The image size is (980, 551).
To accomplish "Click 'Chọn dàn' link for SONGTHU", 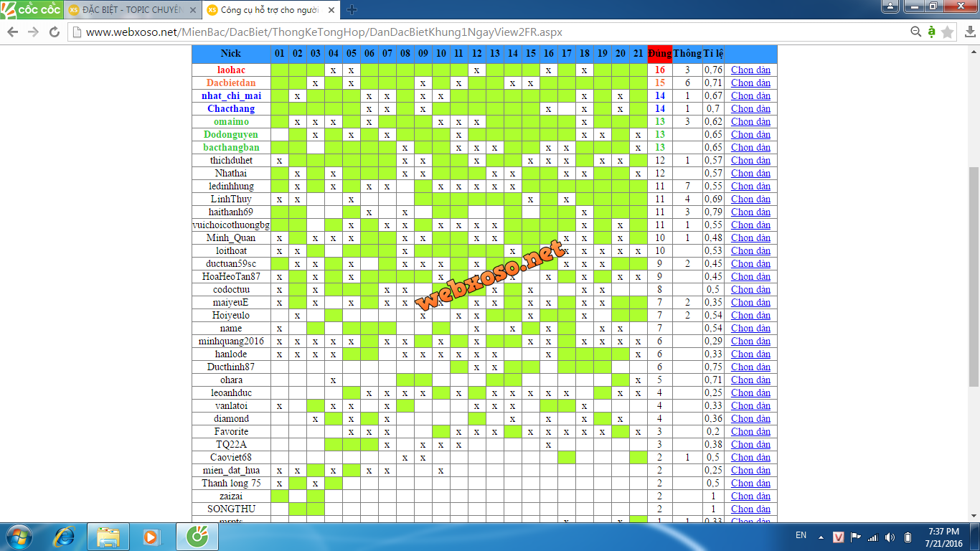I will click(750, 509).
